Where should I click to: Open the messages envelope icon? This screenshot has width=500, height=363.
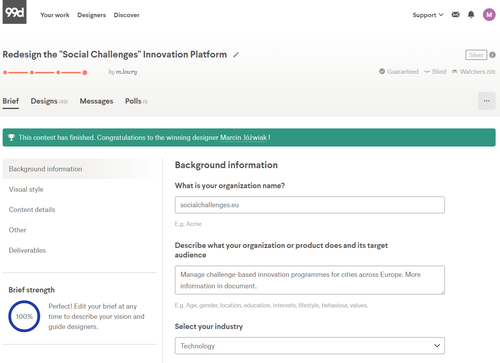[x=455, y=15]
